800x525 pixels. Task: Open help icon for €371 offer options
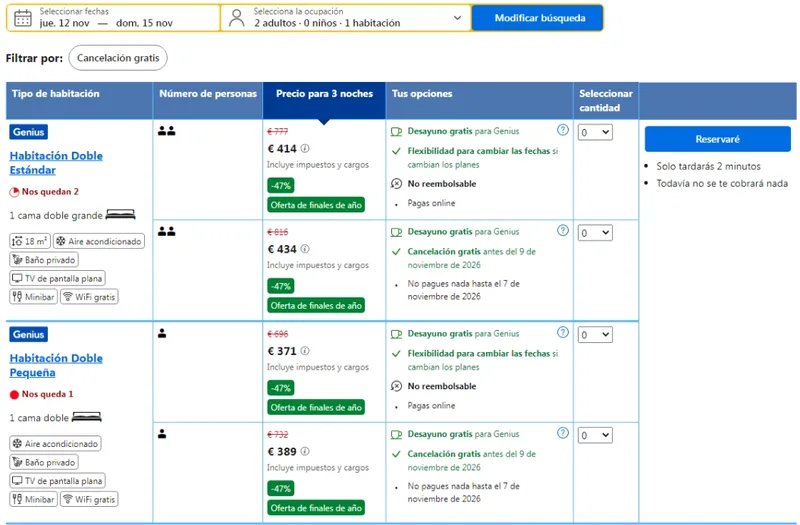(x=562, y=333)
